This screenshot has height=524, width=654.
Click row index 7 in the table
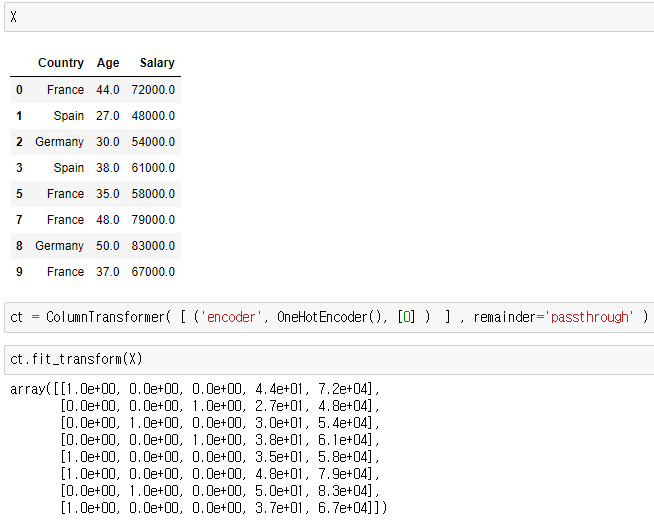pyautogui.click(x=19, y=220)
